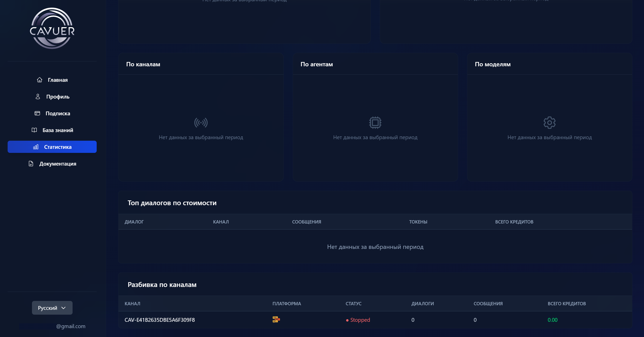Click the platform icon in channel row
The width and height of the screenshot is (644, 337).
pos(276,319)
